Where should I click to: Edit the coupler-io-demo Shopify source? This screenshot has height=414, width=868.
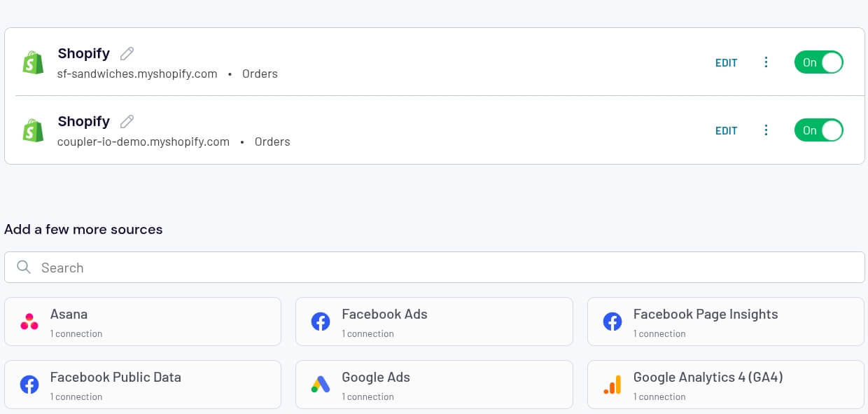(726, 130)
